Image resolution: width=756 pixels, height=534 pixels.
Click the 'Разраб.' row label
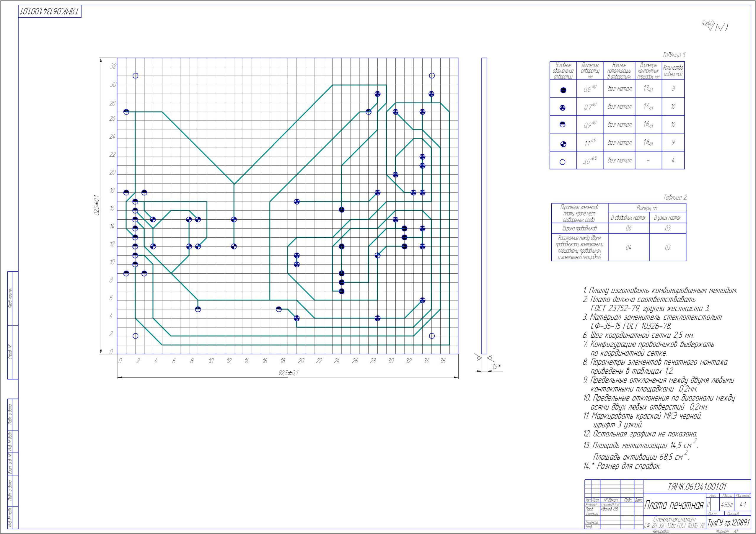(x=592, y=504)
